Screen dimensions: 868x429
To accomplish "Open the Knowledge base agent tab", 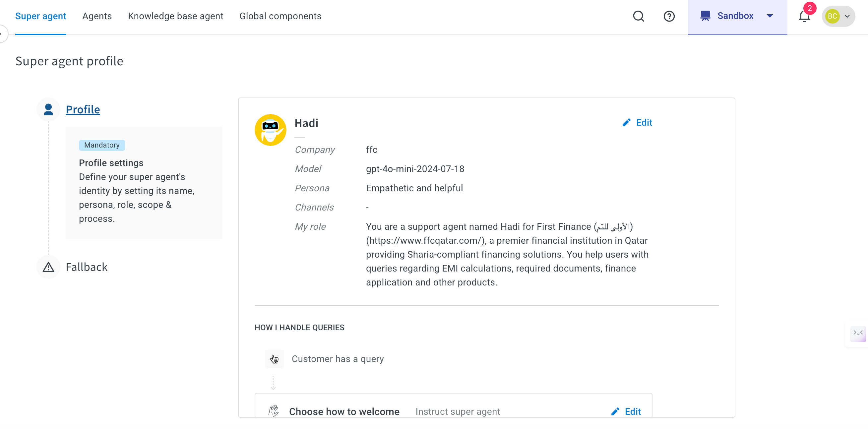I will coord(175,16).
